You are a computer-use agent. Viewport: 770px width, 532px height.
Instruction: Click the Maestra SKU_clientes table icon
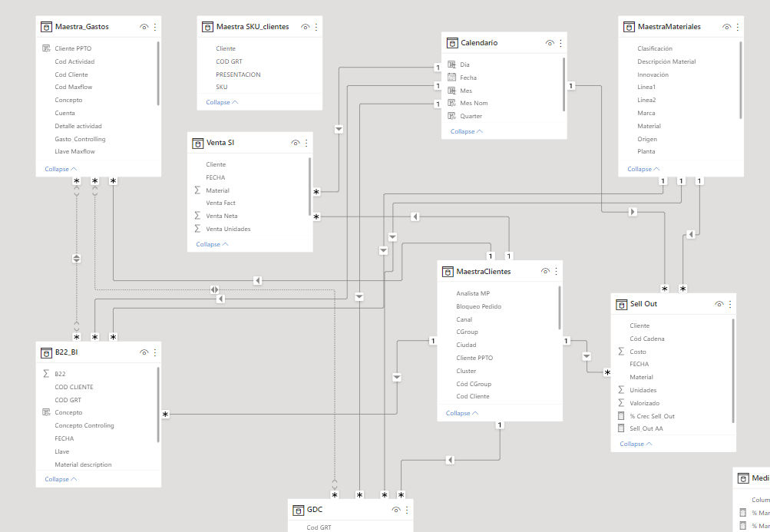coord(207,27)
